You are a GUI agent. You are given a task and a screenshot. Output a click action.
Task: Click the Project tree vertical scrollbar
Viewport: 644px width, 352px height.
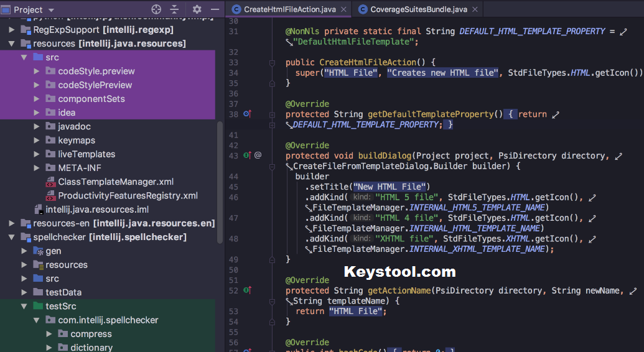[220, 182]
